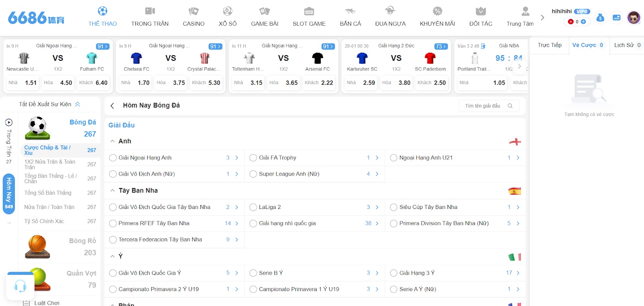Bet Nhà 1.51 on Newcastle match
This screenshot has height=306, width=644.
point(23,83)
